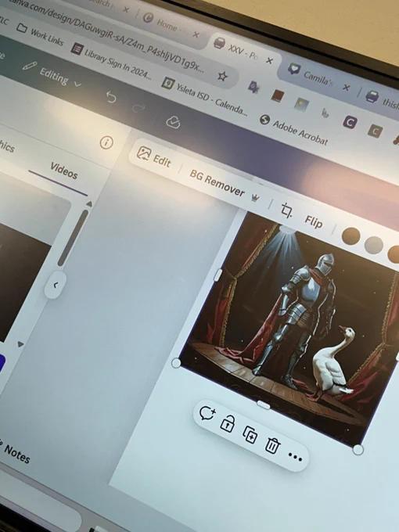
Task: Open the Notes panel
Action: point(16,453)
